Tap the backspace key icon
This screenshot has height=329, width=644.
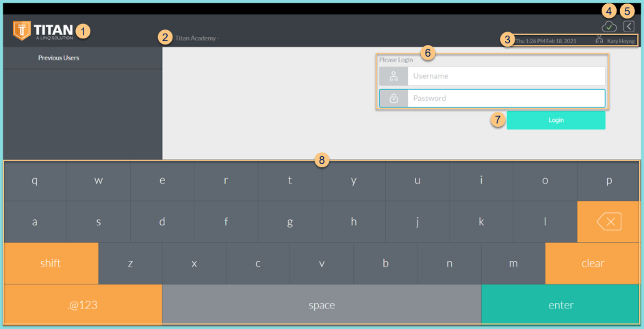(608, 221)
